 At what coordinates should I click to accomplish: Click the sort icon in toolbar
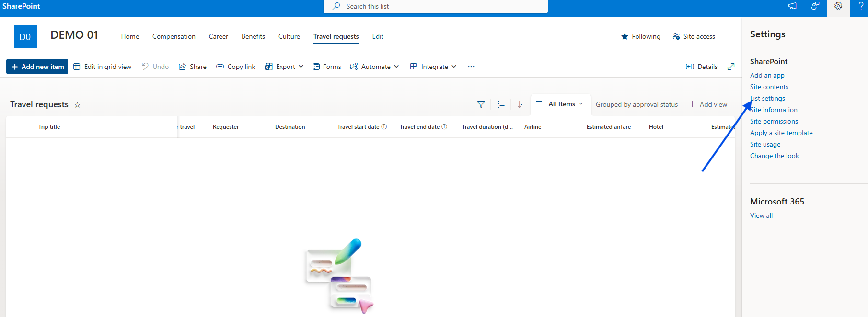521,104
